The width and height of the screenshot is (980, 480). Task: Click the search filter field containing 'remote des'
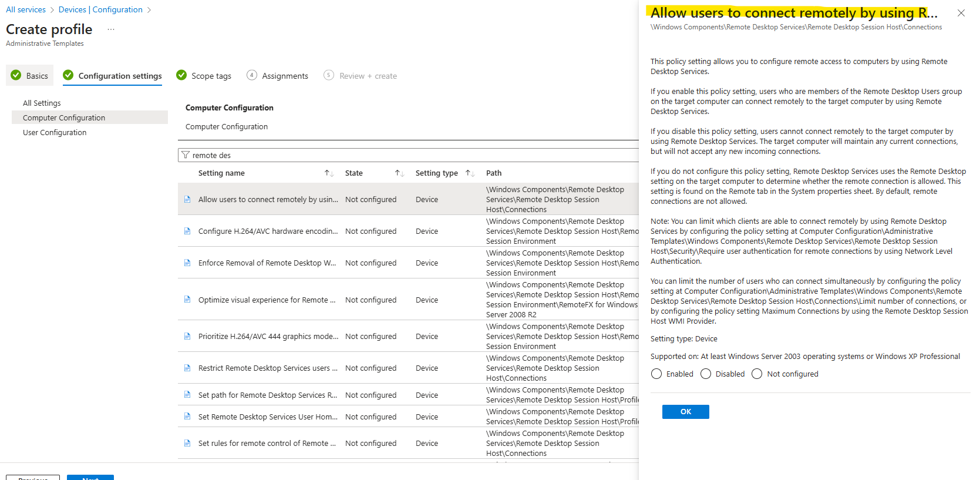pyautogui.click(x=408, y=155)
